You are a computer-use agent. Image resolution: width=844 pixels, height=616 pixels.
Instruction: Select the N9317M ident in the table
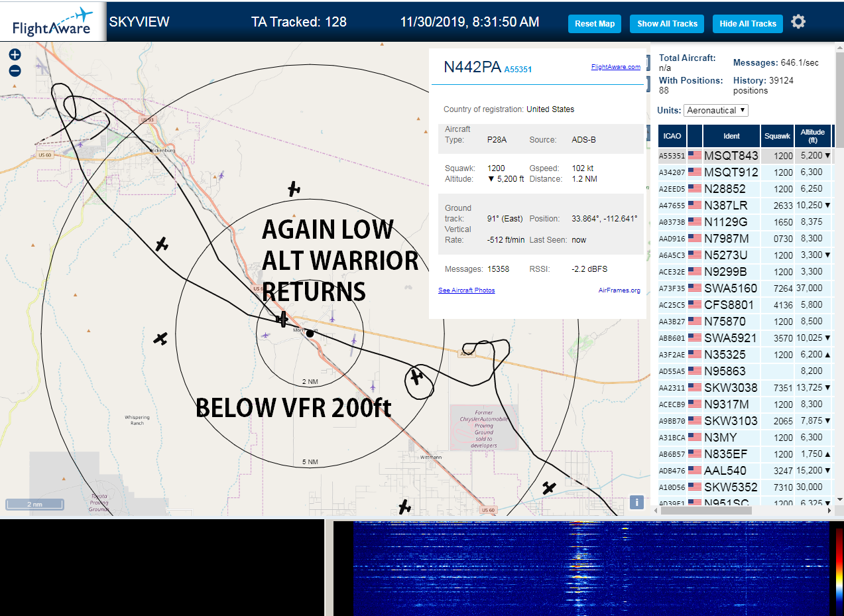tap(726, 404)
